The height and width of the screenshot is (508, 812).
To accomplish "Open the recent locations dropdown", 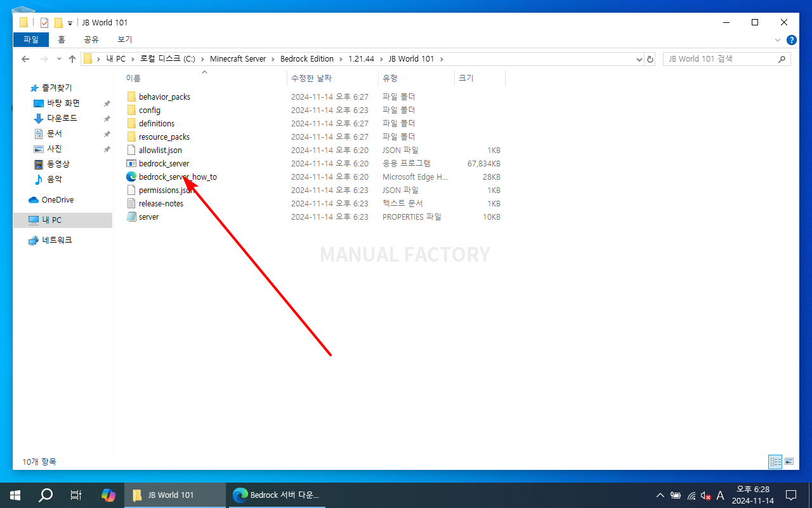I will (x=59, y=59).
